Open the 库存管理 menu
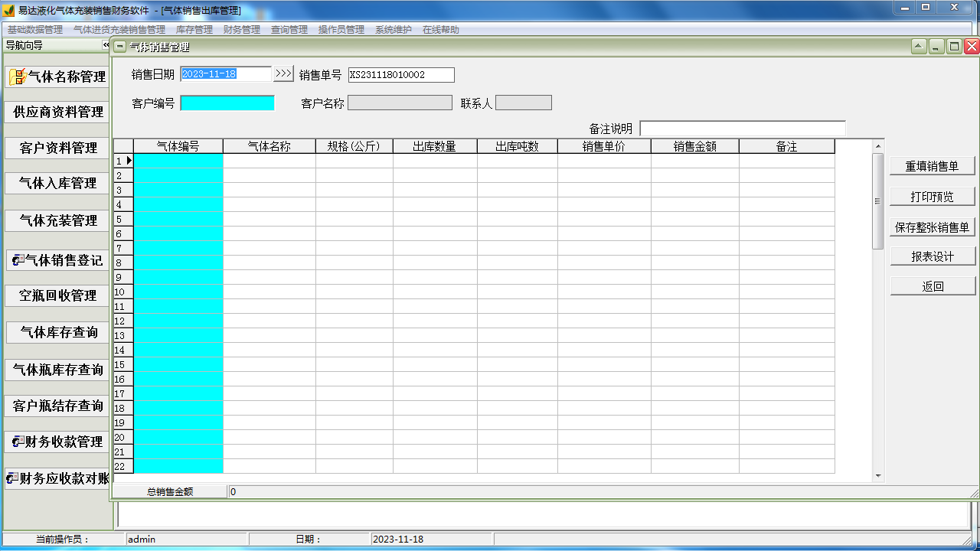Screen dimensions: 980x551 pyautogui.click(x=194, y=30)
